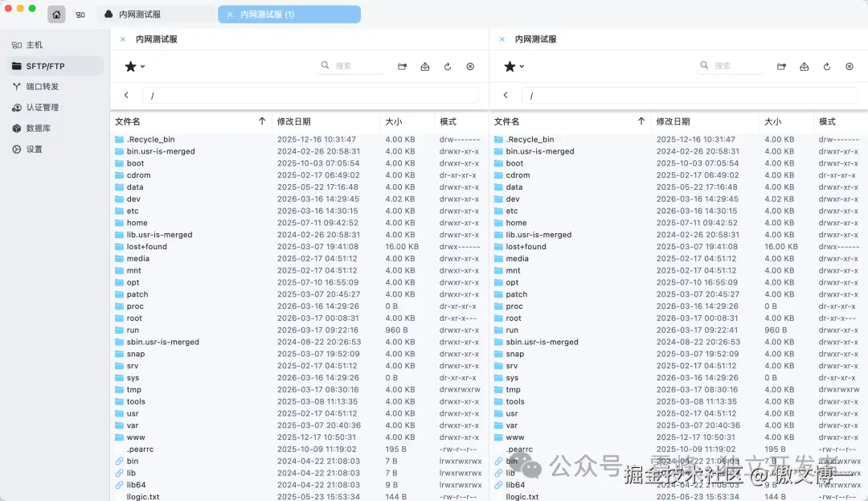Click the left pane upload icon
This screenshot has height=501, width=868.
(425, 67)
